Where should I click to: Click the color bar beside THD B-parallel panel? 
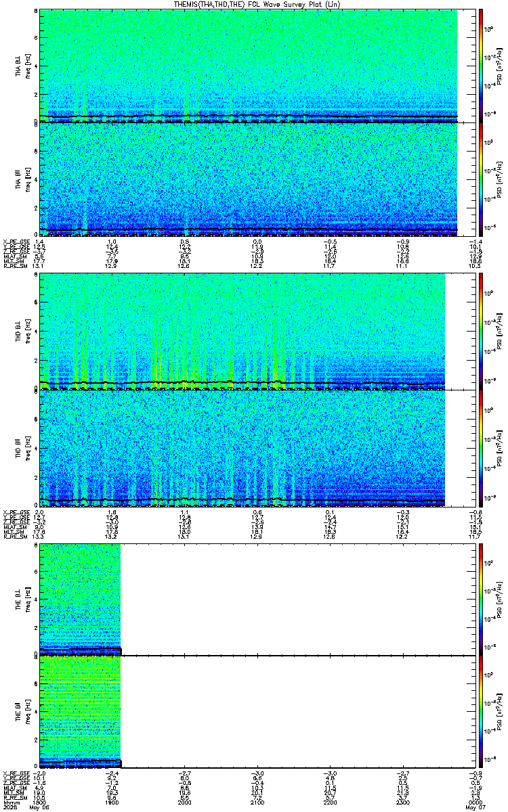coord(481,447)
